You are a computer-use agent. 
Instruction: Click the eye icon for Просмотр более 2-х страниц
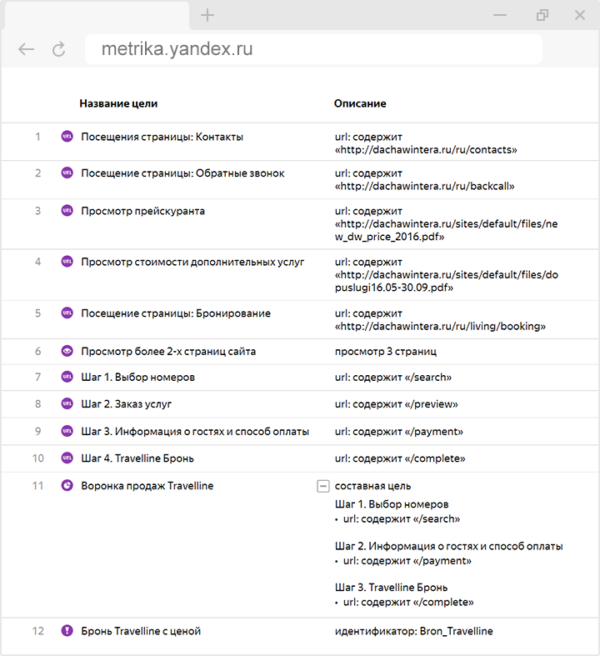coord(68,351)
